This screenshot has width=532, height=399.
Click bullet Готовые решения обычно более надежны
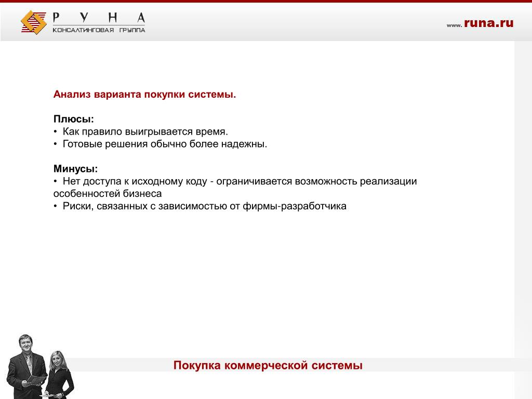pos(160,144)
